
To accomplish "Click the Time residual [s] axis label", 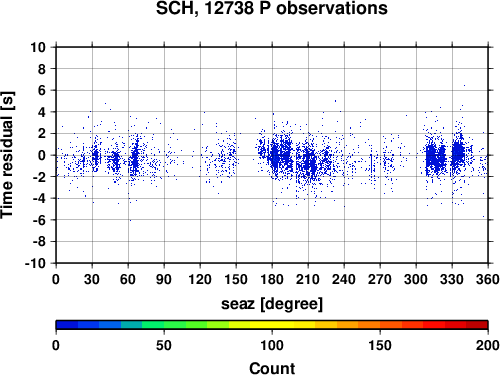I will click(7, 155).
